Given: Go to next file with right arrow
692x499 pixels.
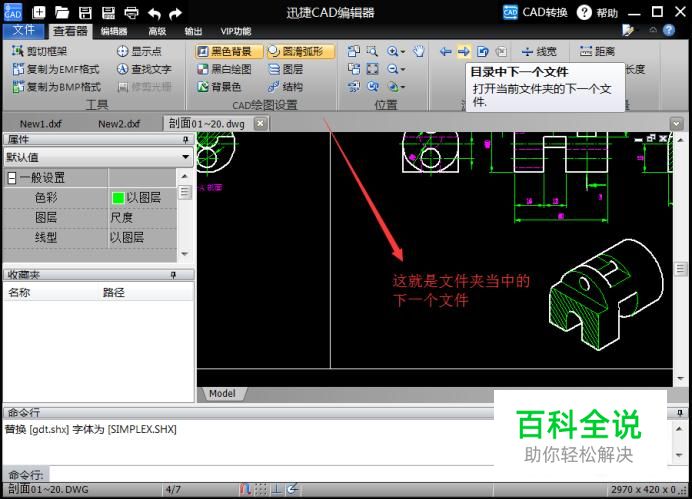Looking at the screenshot, I should pyautogui.click(x=463, y=52).
